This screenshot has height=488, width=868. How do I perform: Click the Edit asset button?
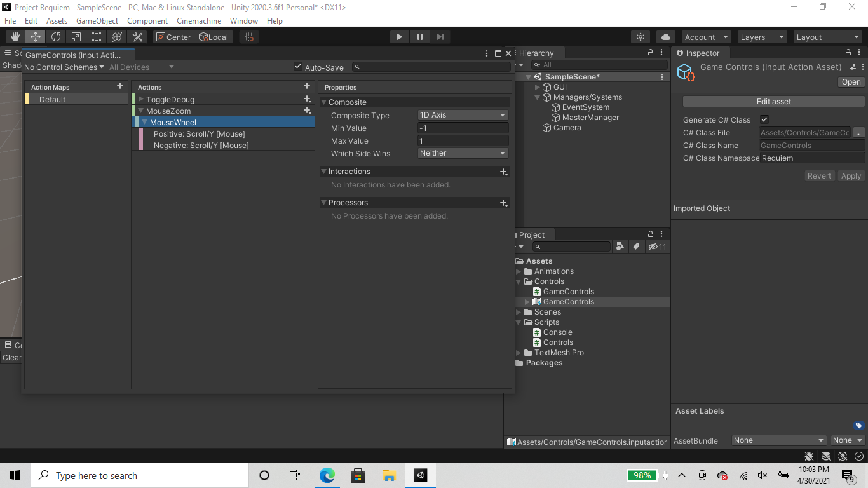click(773, 101)
